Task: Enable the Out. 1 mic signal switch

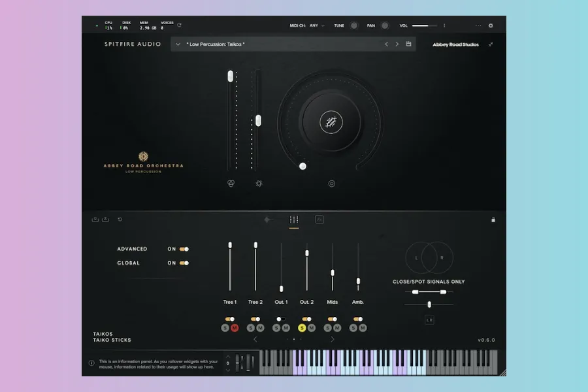Action: (x=281, y=319)
